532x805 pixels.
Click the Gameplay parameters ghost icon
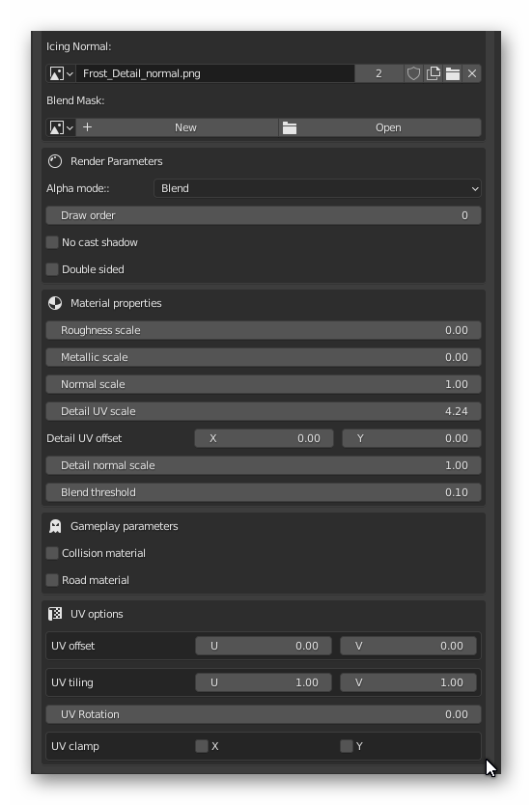point(55,526)
